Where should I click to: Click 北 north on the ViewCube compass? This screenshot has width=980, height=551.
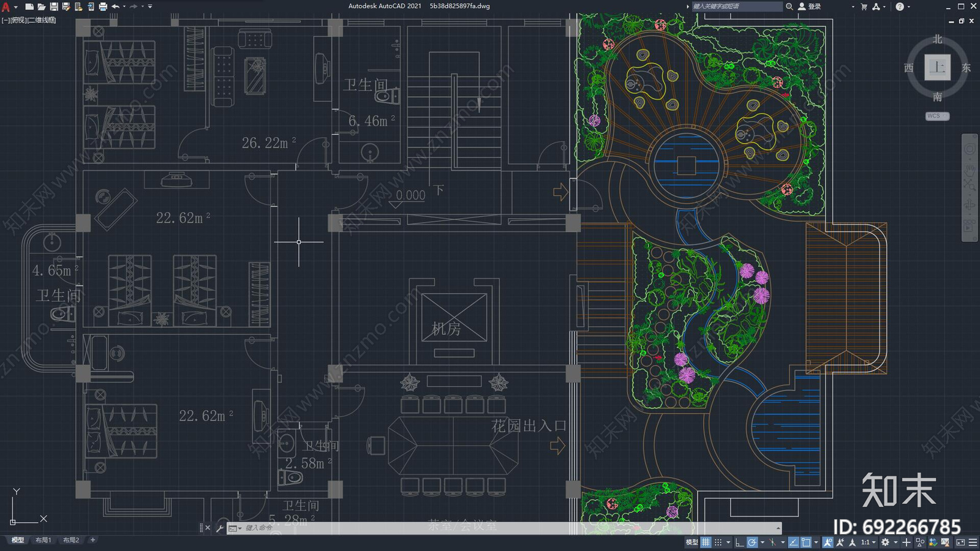(x=937, y=39)
